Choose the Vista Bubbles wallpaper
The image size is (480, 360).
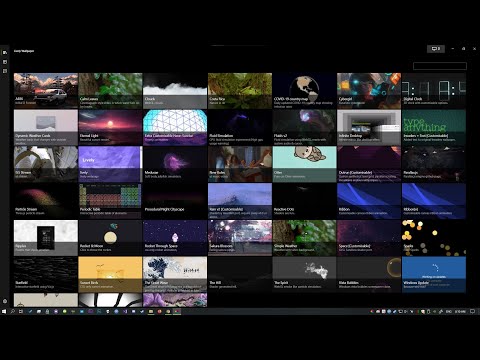[369, 274]
